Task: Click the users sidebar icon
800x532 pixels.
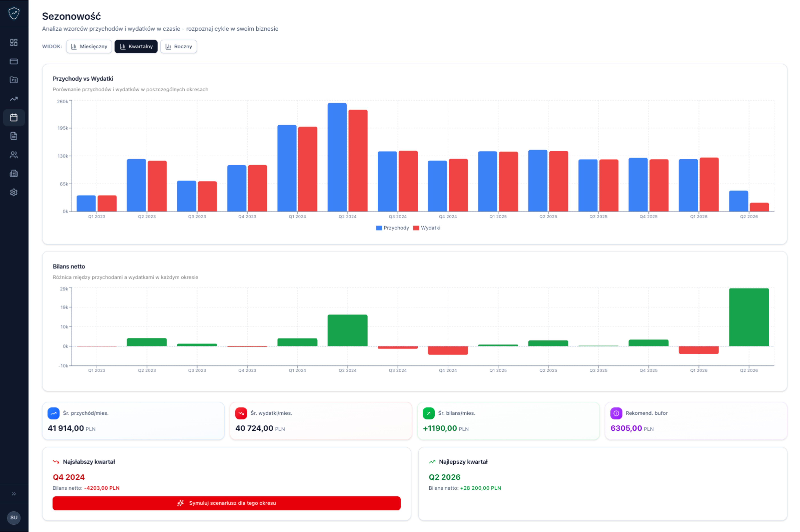Action: pyautogui.click(x=14, y=155)
